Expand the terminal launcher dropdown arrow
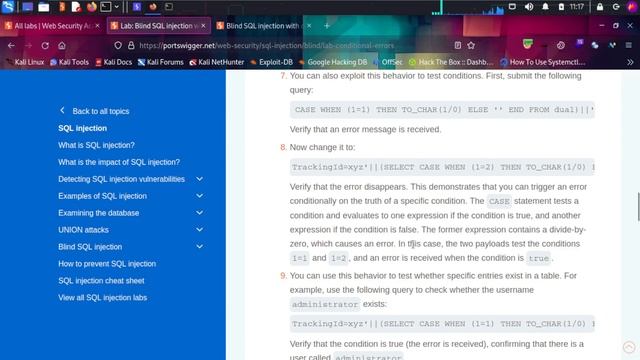This screenshot has height=360, width=640. click(117, 7)
